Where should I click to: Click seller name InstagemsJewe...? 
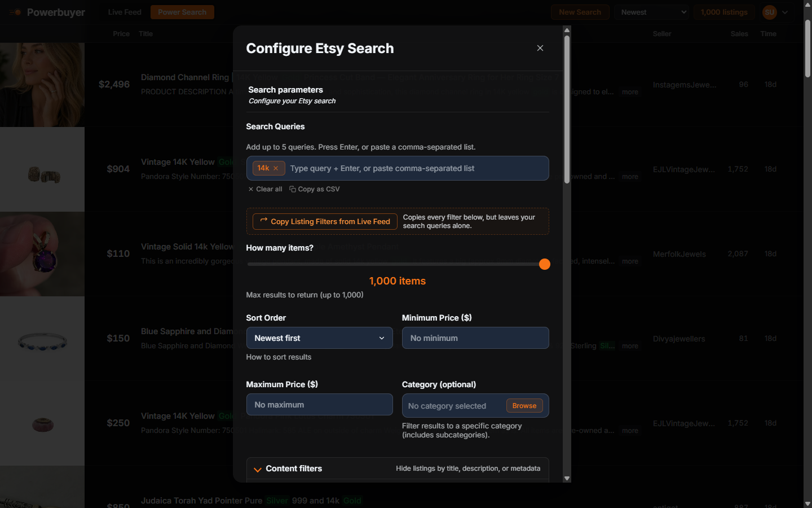[685, 85]
